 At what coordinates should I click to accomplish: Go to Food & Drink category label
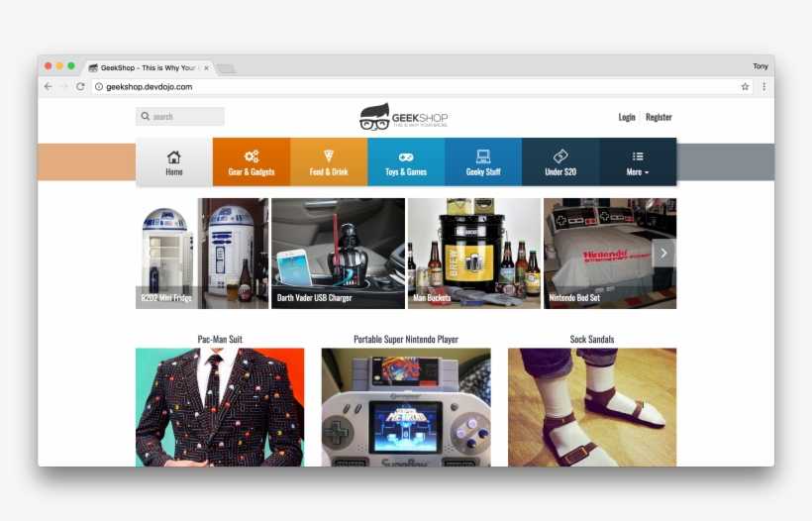(x=329, y=172)
